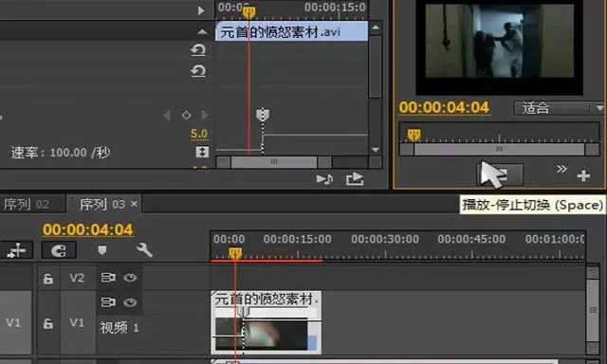Open timeline display settings wrench
Viewport: 607px width, 364px height.
point(144,250)
